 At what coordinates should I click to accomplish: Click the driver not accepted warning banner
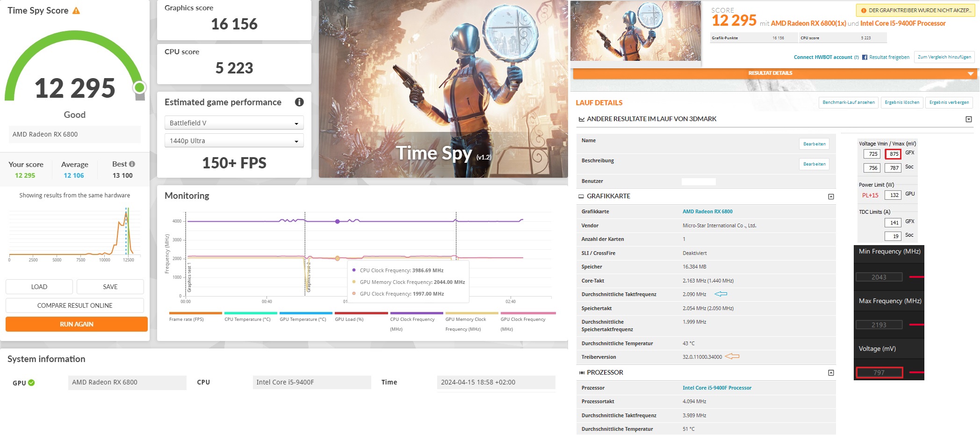[x=915, y=10]
